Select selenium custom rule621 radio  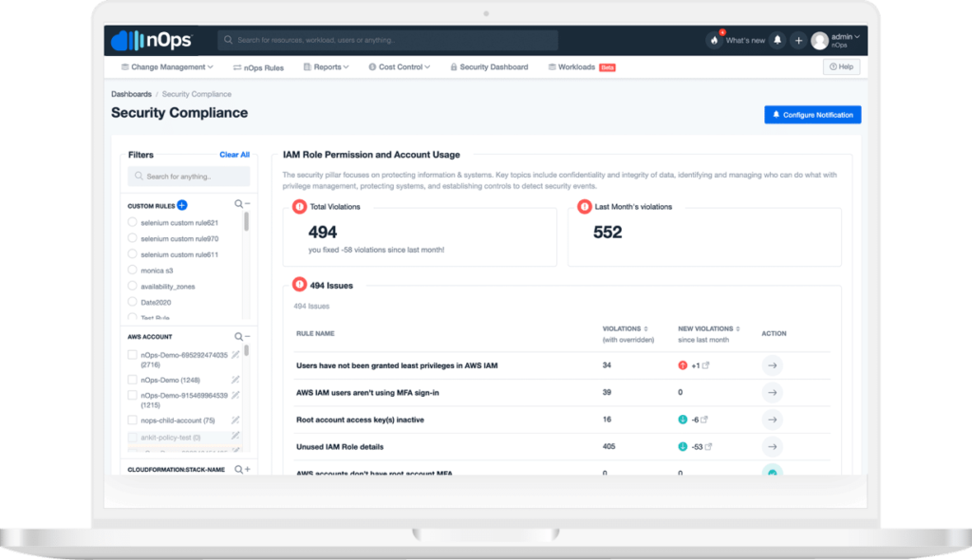(132, 222)
